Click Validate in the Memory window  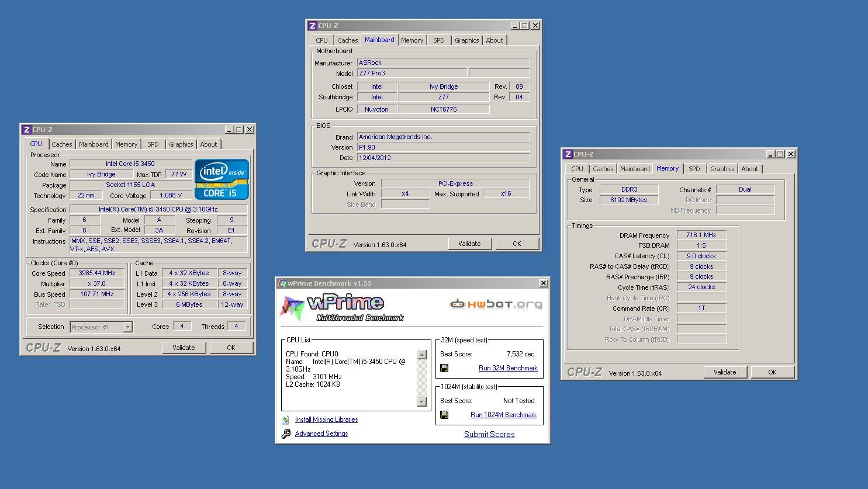[x=725, y=372]
